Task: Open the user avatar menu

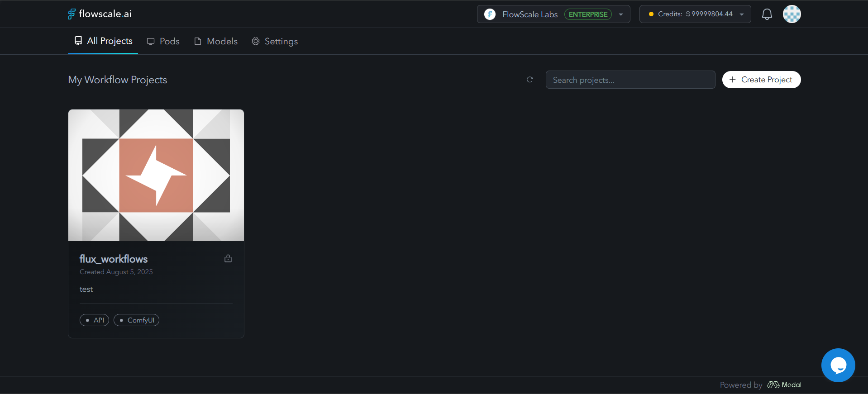Action: coord(792,14)
